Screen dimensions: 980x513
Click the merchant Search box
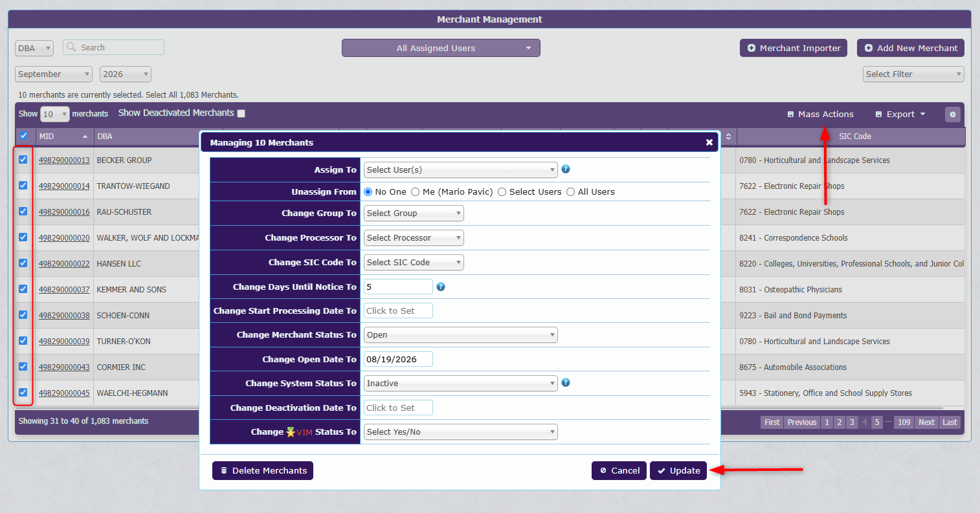113,47
